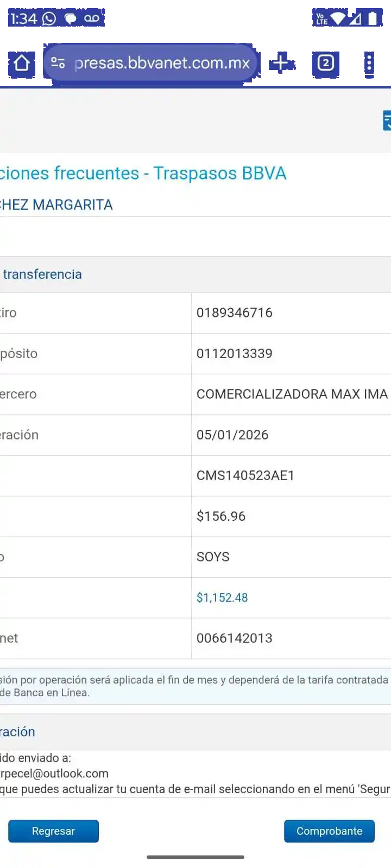Open the site settings icon in address bar

(x=58, y=63)
